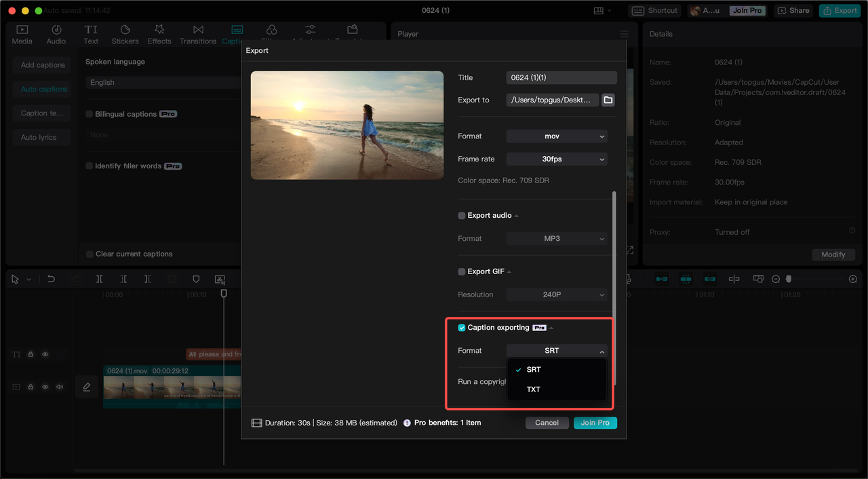Click the undo arrow in timeline toolbar
868x479 pixels.
pos(51,279)
